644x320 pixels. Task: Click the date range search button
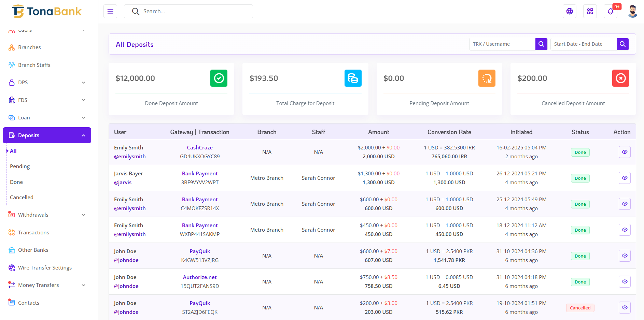coord(622,44)
